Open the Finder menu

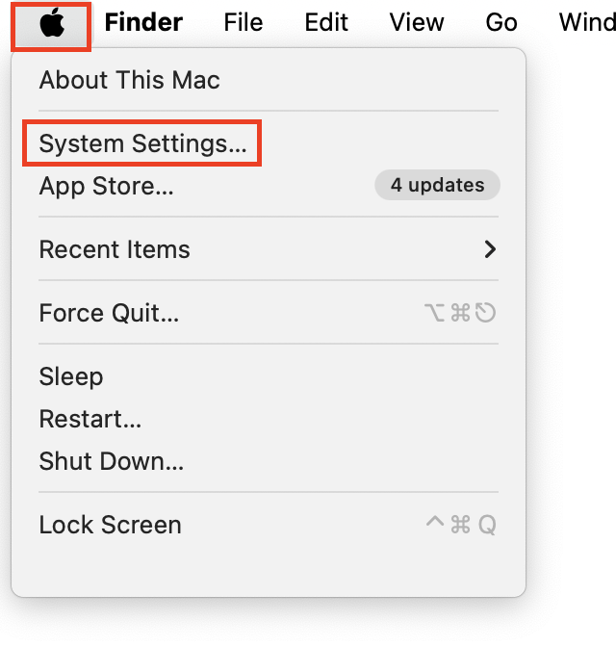(x=143, y=22)
